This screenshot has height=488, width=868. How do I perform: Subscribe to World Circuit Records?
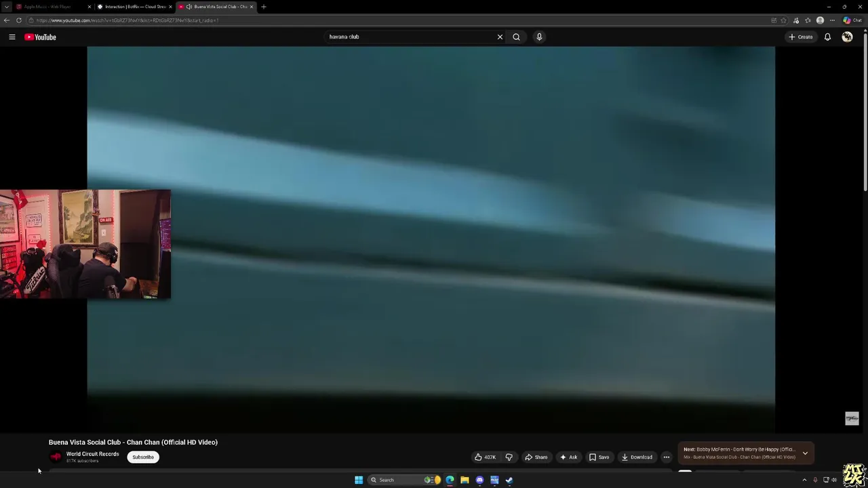143,457
